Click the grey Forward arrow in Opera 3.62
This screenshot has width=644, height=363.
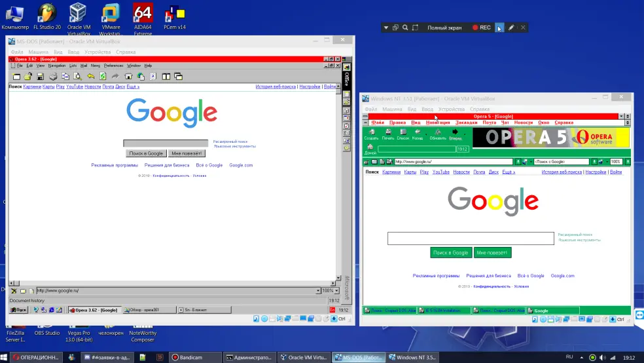click(115, 77)
